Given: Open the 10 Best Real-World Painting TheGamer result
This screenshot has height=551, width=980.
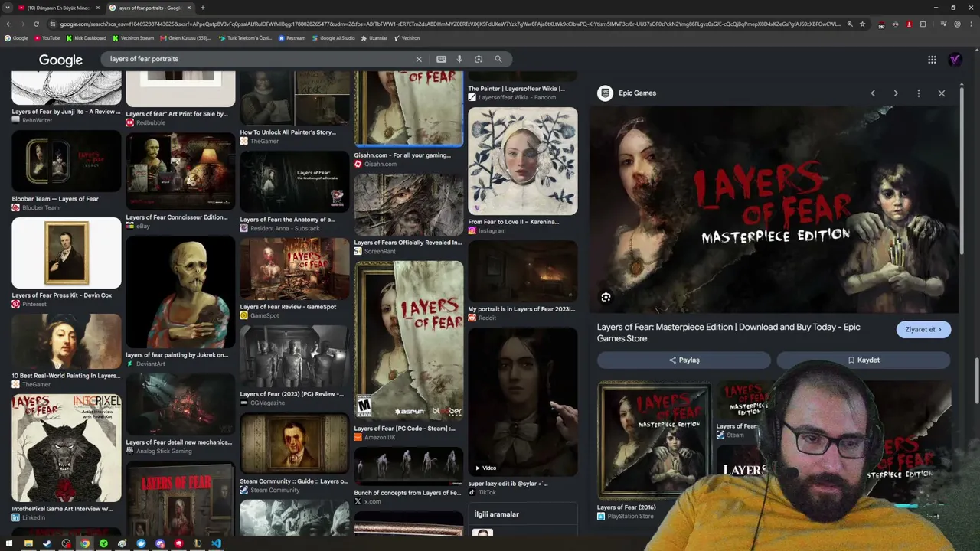Looking at the screenshot, I should pyautogui.click(x=67, y=341).
